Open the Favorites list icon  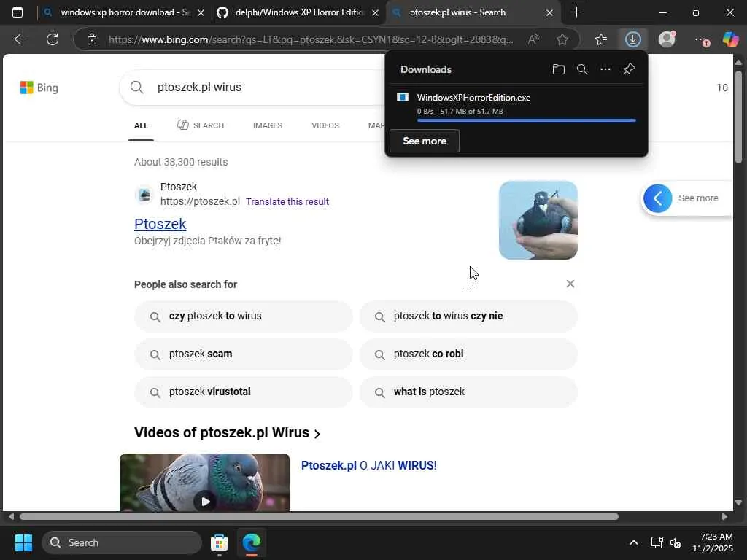(x=601, y=39)
